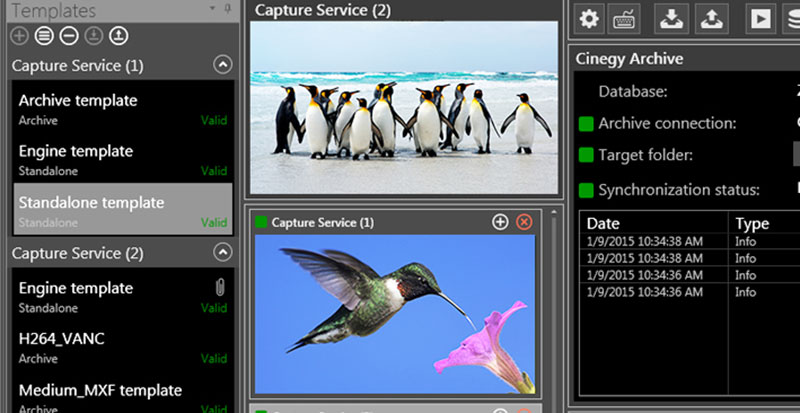Screen dimensions: 800x413
Task: Click the Database label
Action: tap(633, 92)
